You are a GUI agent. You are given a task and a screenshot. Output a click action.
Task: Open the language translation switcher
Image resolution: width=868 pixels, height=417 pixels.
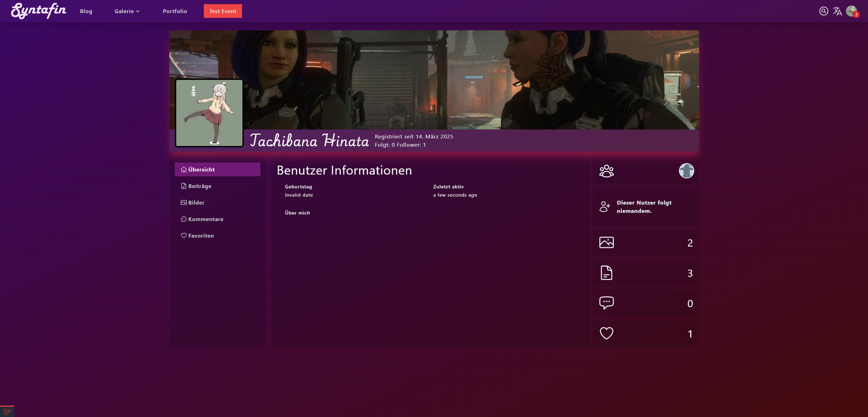pyautogui.click(x=837, y=11)
